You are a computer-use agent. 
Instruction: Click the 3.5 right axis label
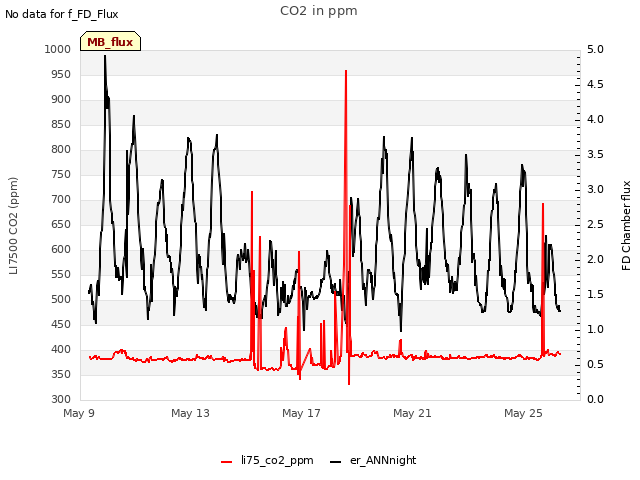(x=595, y=154)
